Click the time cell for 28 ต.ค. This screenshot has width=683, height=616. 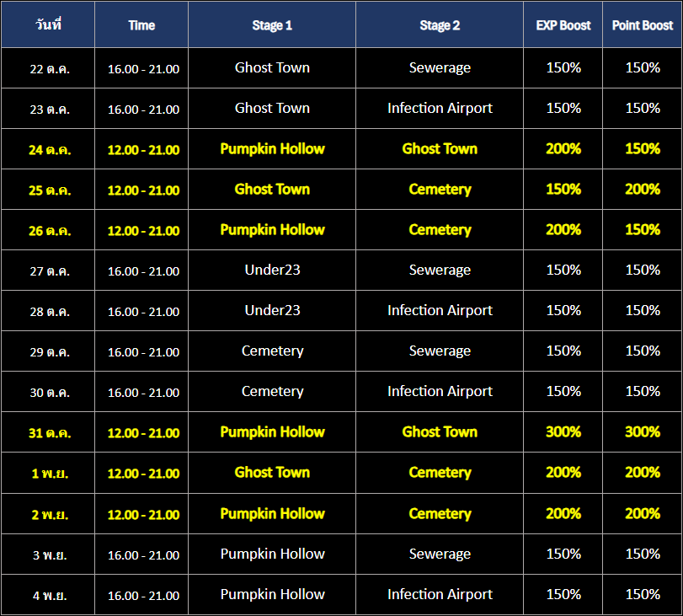tap(143, 311)
